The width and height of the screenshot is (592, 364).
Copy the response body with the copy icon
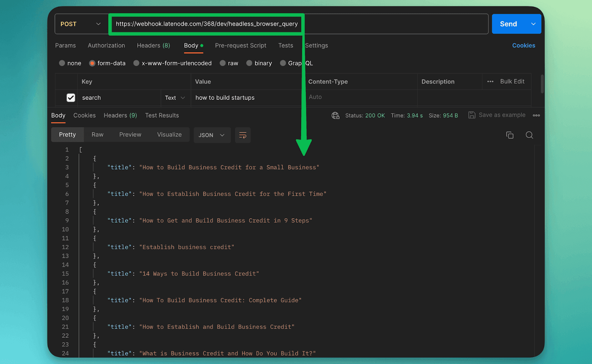click(509, 135)
